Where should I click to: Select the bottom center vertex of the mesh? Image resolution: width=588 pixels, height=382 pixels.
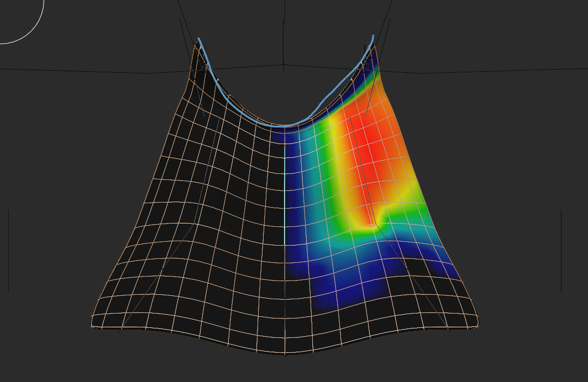point(285,354)
